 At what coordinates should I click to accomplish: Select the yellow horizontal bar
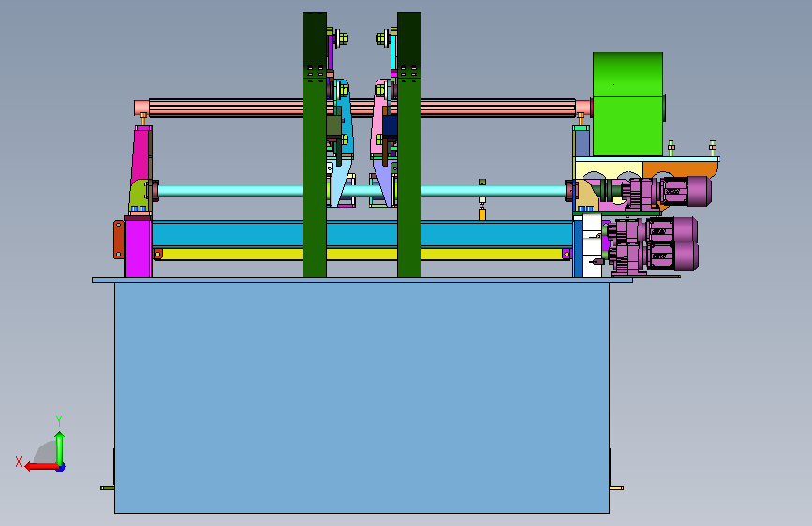(362, 254)
